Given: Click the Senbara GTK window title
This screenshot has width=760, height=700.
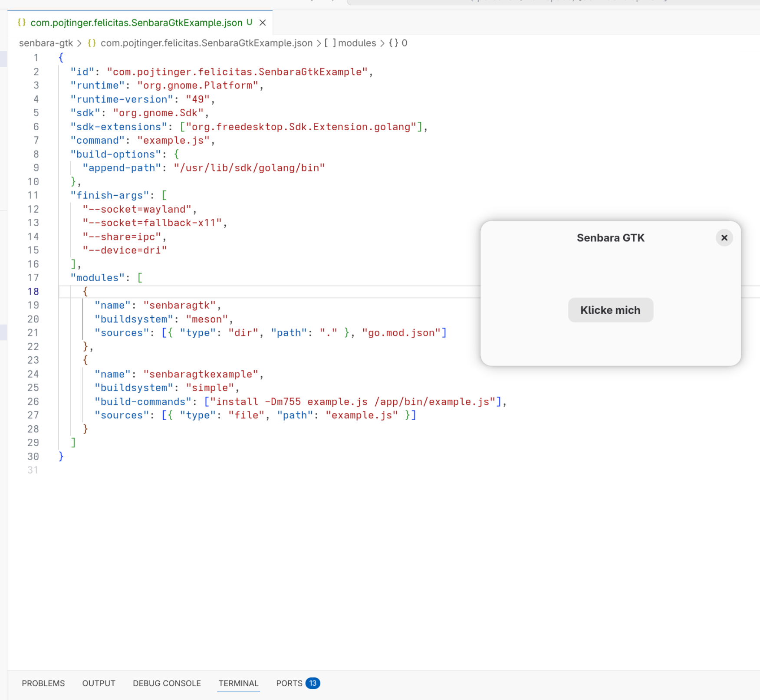Looking at the screenshot, I should [610, 238].
